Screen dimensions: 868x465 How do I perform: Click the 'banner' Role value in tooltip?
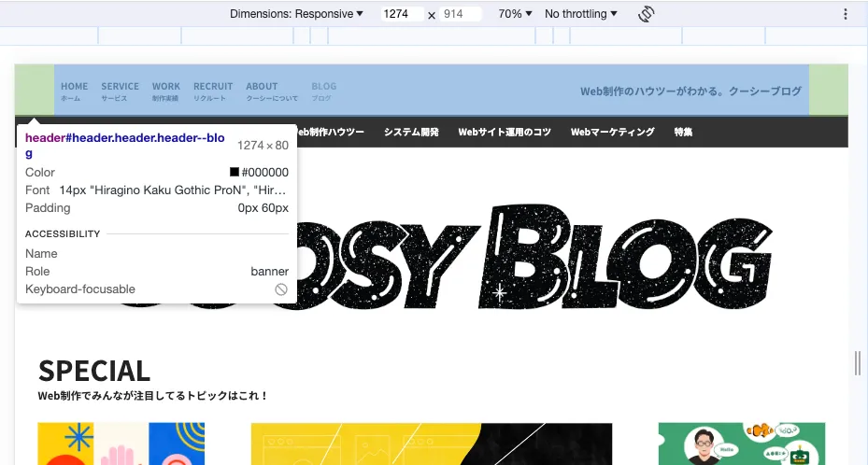[270, 272]
